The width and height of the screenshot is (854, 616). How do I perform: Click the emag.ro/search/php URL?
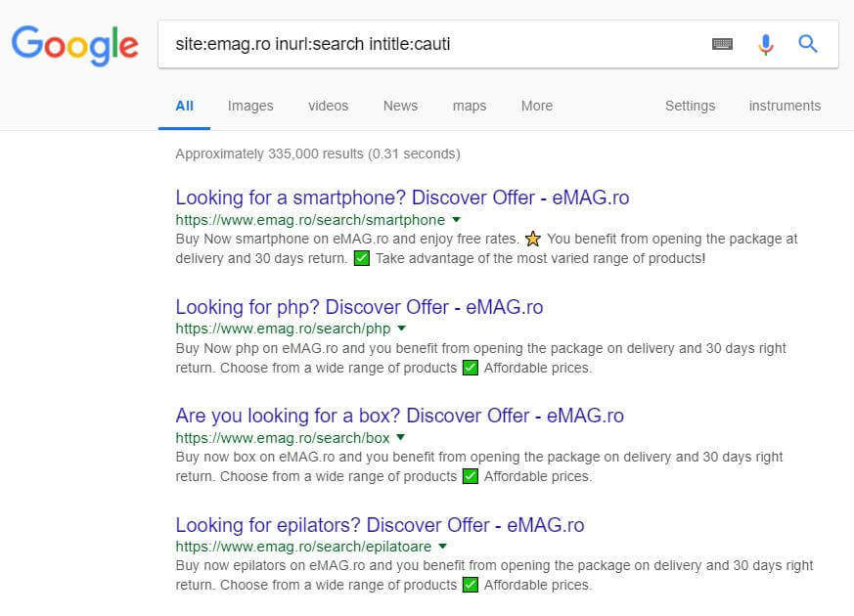[x=283, y=329]
